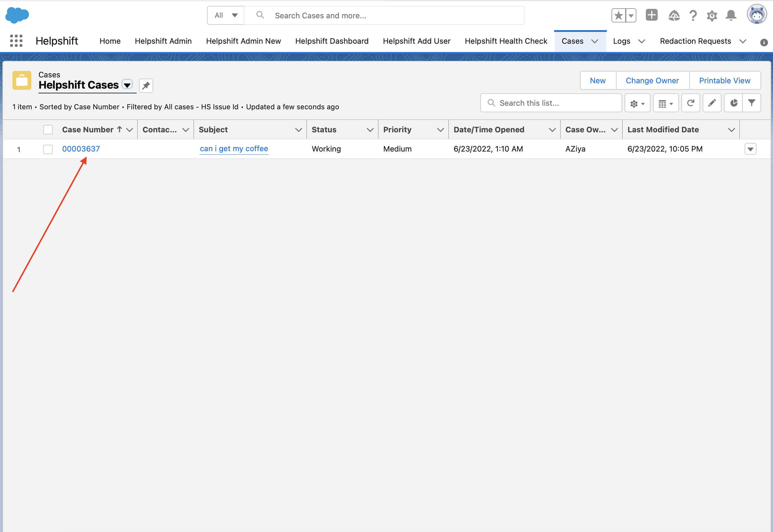Open the notifications bell

(731, 15)
